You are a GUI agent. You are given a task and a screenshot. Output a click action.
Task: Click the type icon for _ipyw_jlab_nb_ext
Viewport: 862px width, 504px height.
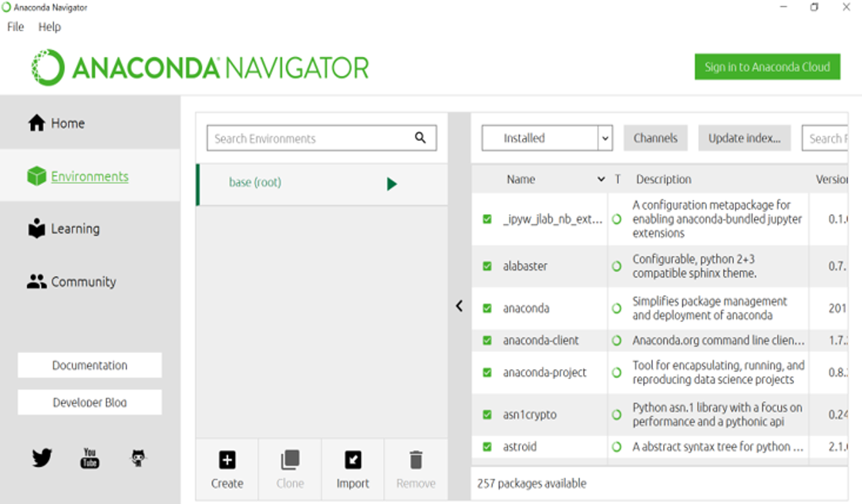(x=617, y=219)
